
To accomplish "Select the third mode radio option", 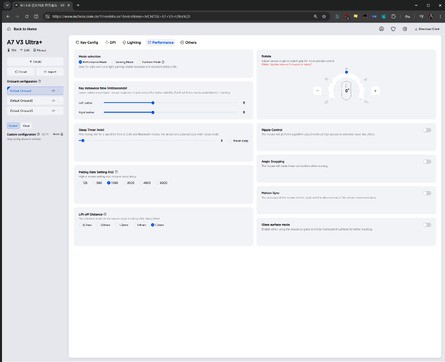I will [149, 62].
